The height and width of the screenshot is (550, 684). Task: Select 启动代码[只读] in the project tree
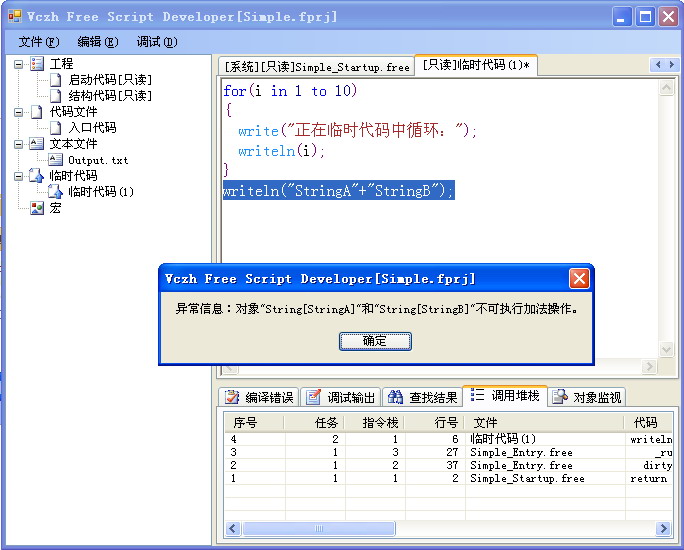(x=110, y=80)
